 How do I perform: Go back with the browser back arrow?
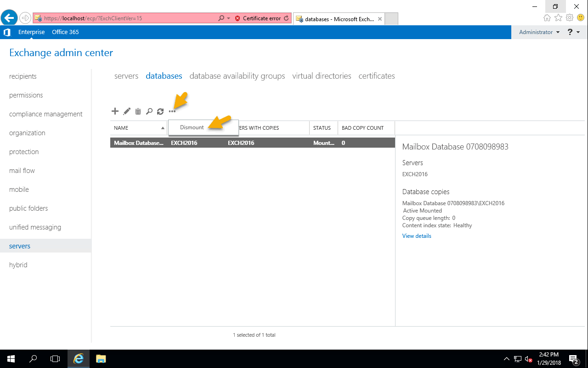[x=9, y=18]
